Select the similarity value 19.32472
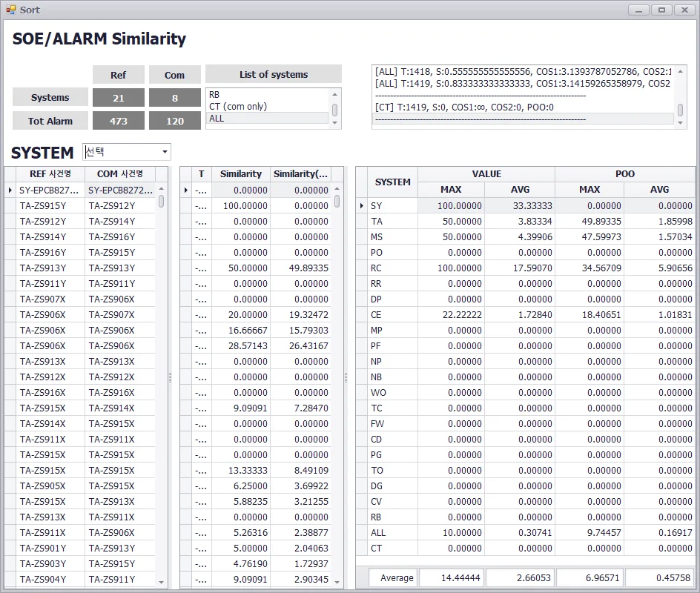The width and height of the screenshot is (700, 593). point(300,314)
